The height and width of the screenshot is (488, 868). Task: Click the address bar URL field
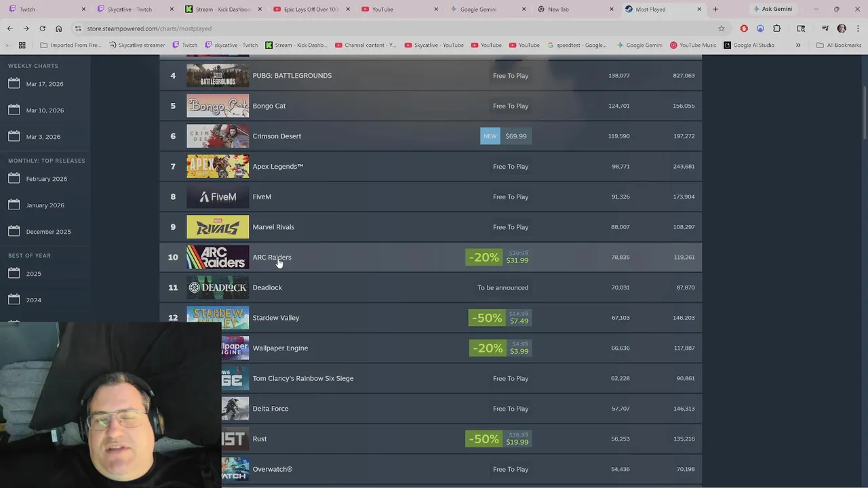393,28
